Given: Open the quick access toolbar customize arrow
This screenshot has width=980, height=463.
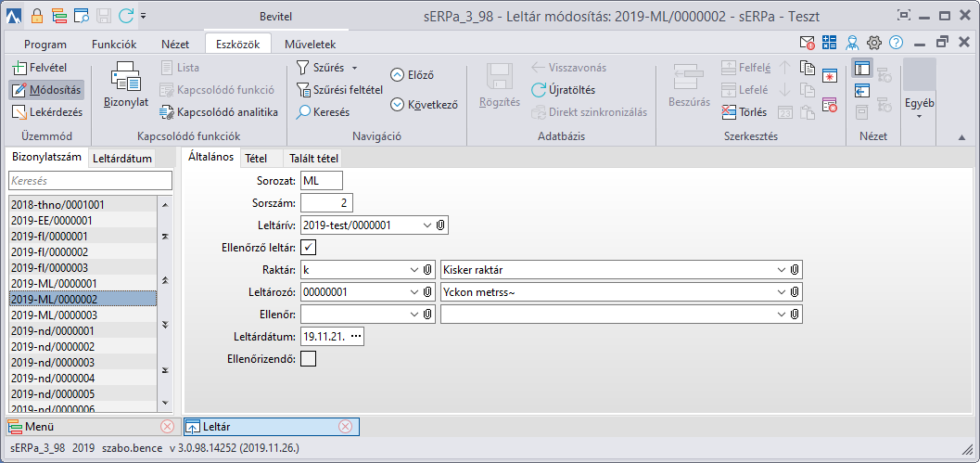Looking at the screenshot, I should pos(143,16).
